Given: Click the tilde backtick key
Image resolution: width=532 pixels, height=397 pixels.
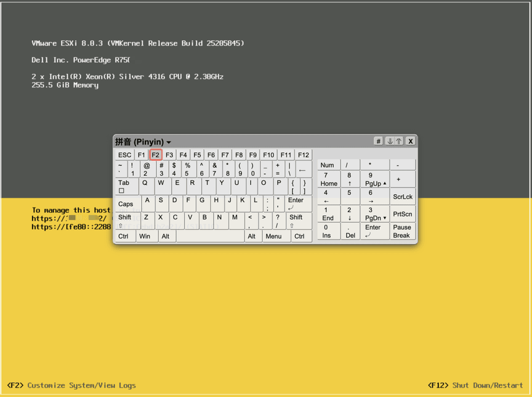Looking at the screenshot, I should (x=121, y=169).
